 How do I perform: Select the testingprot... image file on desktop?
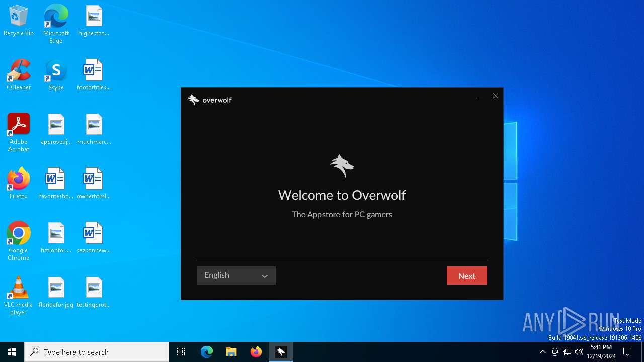94,293
